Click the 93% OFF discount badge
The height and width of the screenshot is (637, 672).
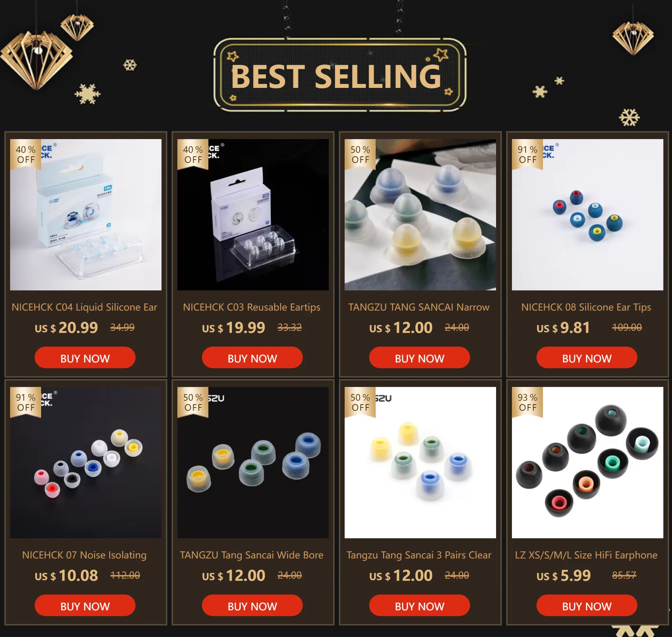[527, 402]
